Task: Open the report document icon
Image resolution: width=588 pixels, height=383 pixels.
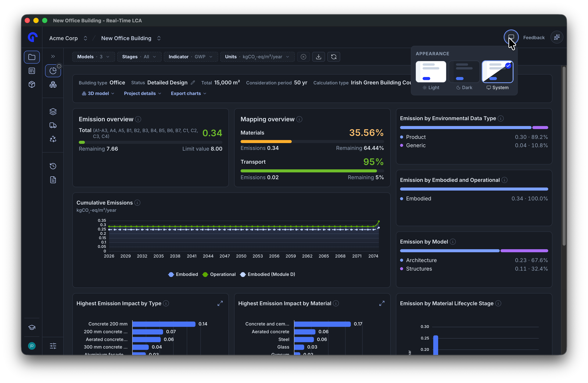Action: (x=53, y=180)
